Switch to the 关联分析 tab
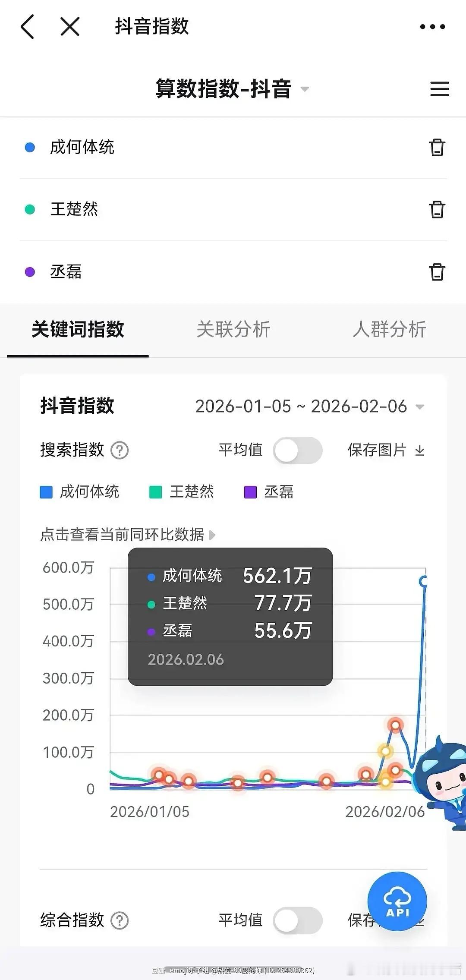 [233, 329]
